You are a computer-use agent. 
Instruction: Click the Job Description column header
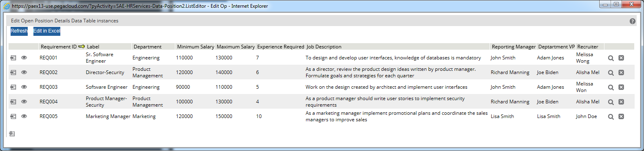324,47
